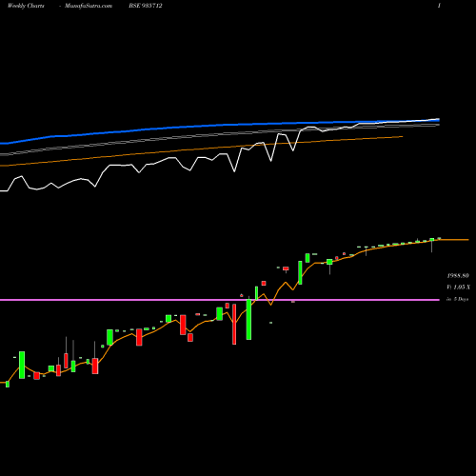The width and height of the screenshot is (476, 476).
Task: Click the tallest green candlestick near the magenta line
Action: [x=249, y=319]
